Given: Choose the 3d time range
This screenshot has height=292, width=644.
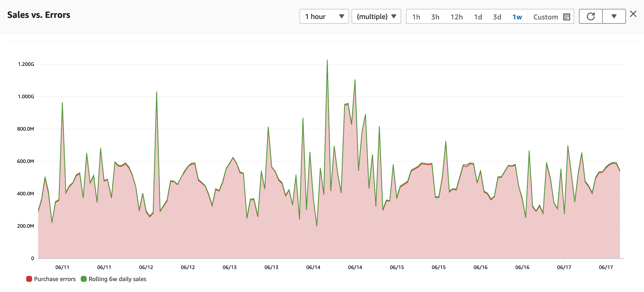Looking at the screenshot, I should [497, 17].
